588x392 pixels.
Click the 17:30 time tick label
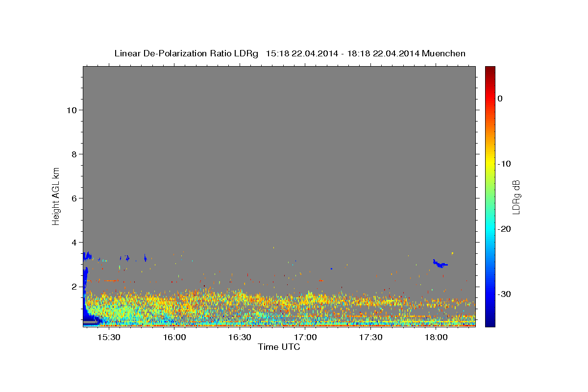point(370,338)
